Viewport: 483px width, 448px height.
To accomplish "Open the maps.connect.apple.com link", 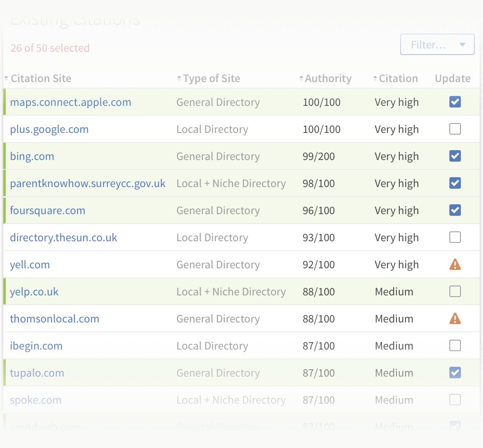I will point(71,102).
